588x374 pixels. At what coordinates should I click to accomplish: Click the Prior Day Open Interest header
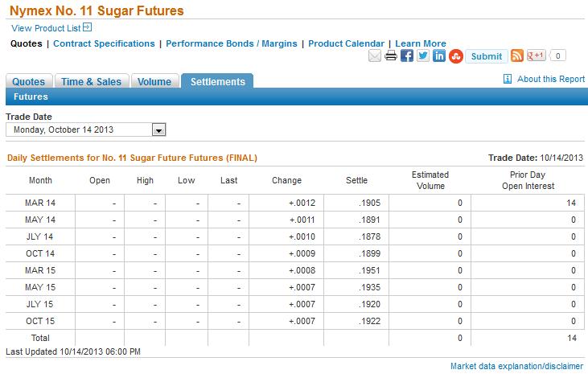tap(528, 180)
